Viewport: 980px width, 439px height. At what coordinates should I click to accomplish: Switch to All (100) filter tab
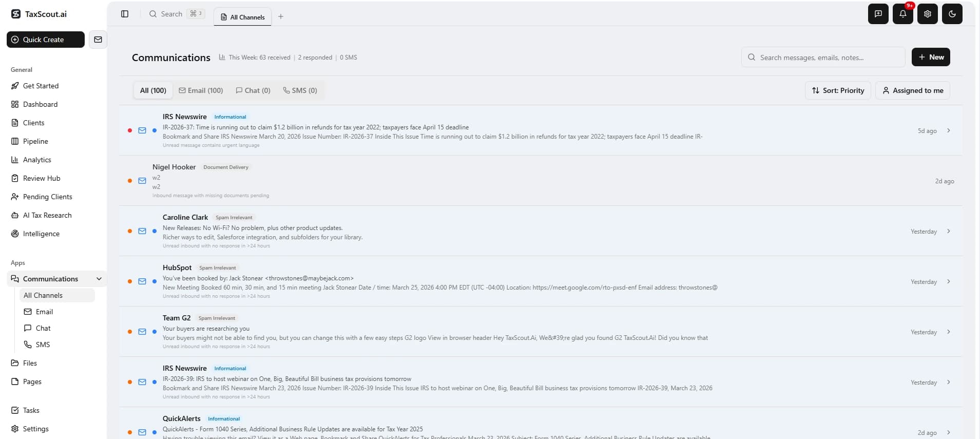coord(153,90)
